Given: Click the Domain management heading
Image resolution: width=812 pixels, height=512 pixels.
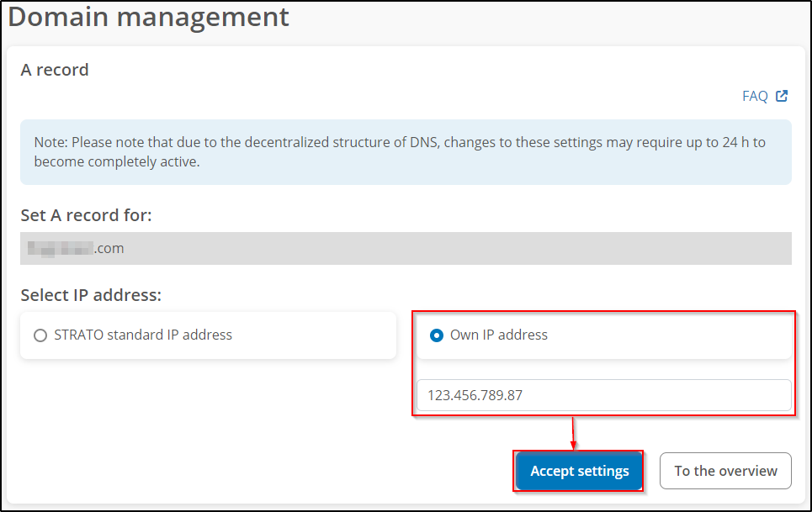Looking at the screenshot, I should (x=148, y=17).
